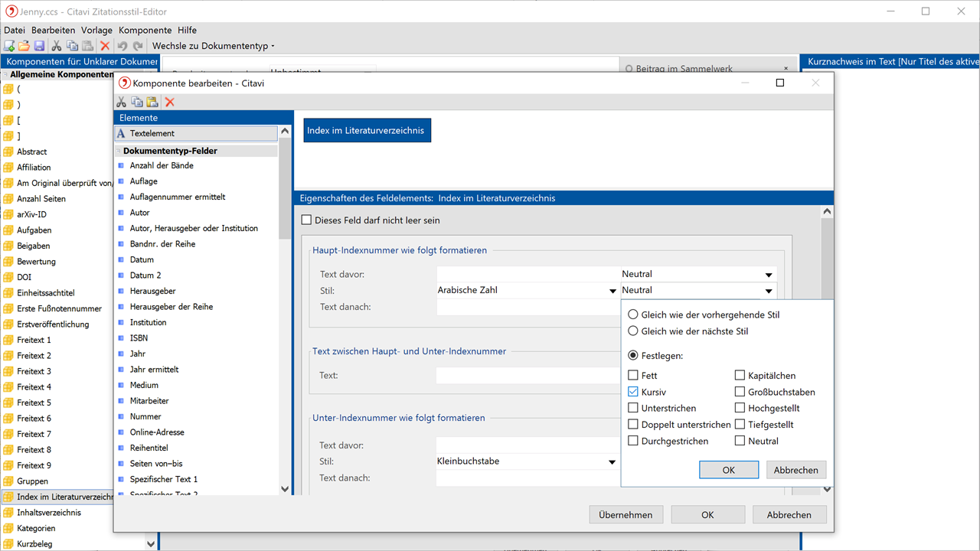The image size is (980, 551).
Task: Open the 'Arabische Zahl' style dropdown
Action: click(x=612, y=291)
